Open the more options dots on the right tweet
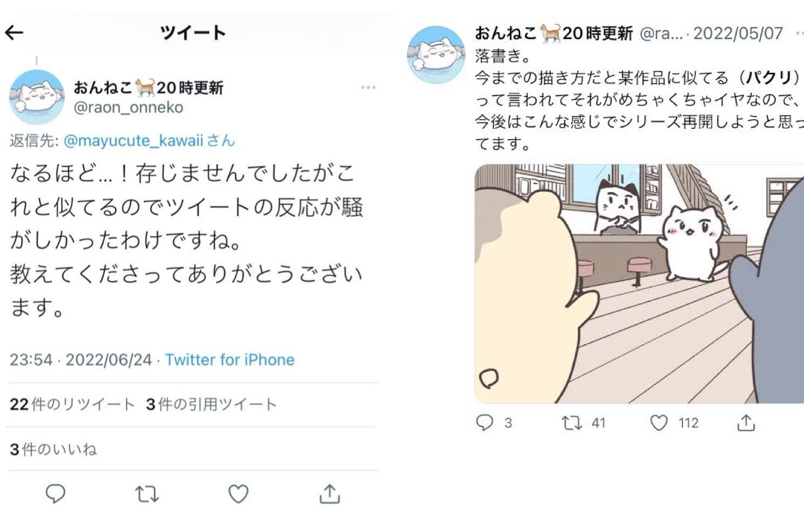 [799, 33]
